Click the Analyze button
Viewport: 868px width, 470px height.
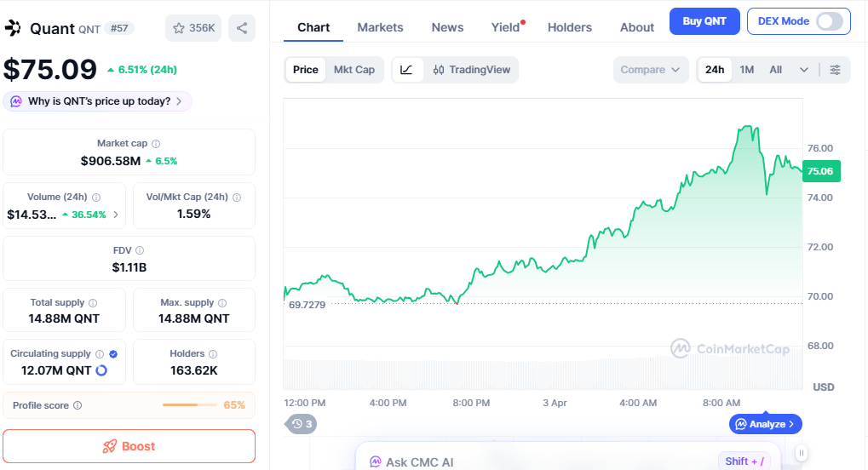766,424
